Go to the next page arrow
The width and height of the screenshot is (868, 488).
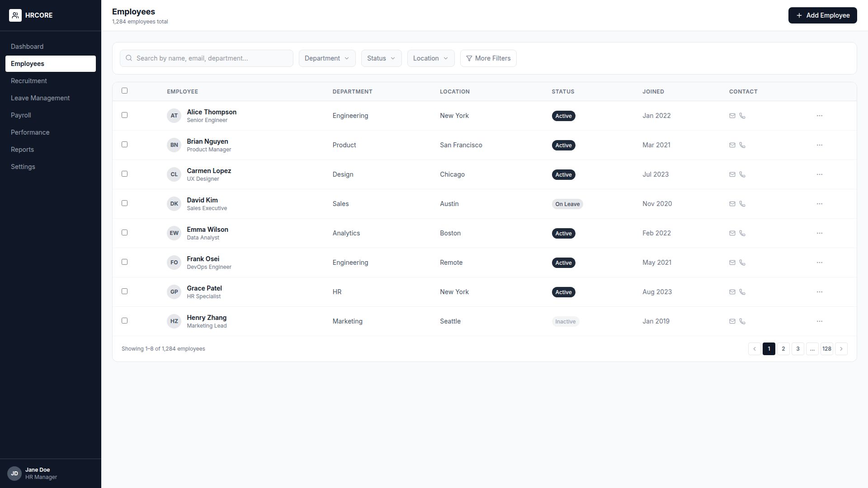pyautogui.click(x=841, y=349)
